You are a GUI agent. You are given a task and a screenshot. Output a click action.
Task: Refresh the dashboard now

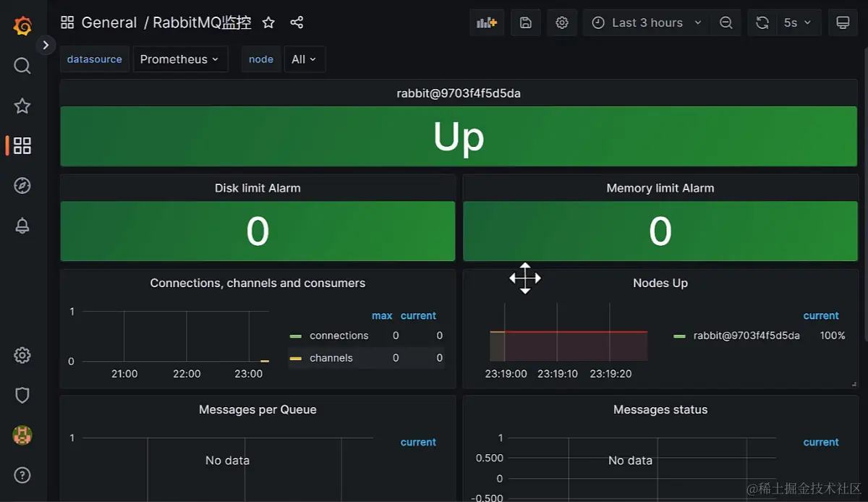(x=762, y=22)
